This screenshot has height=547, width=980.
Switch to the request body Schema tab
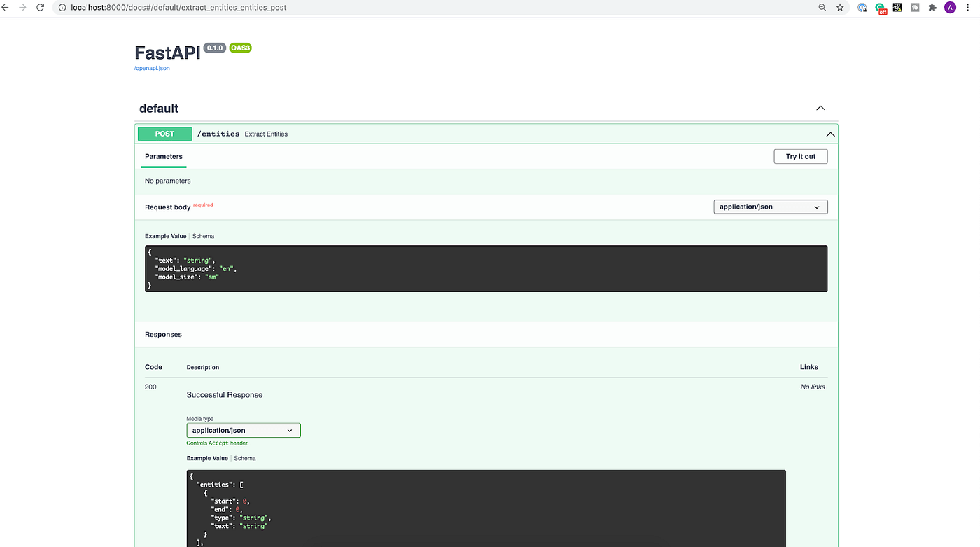pos(203,236)
